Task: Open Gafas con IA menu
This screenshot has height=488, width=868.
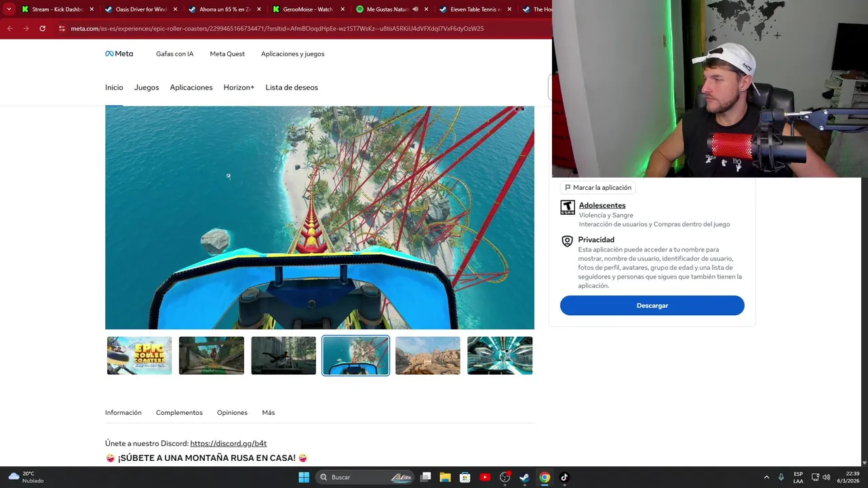Action: click(174, 54)
